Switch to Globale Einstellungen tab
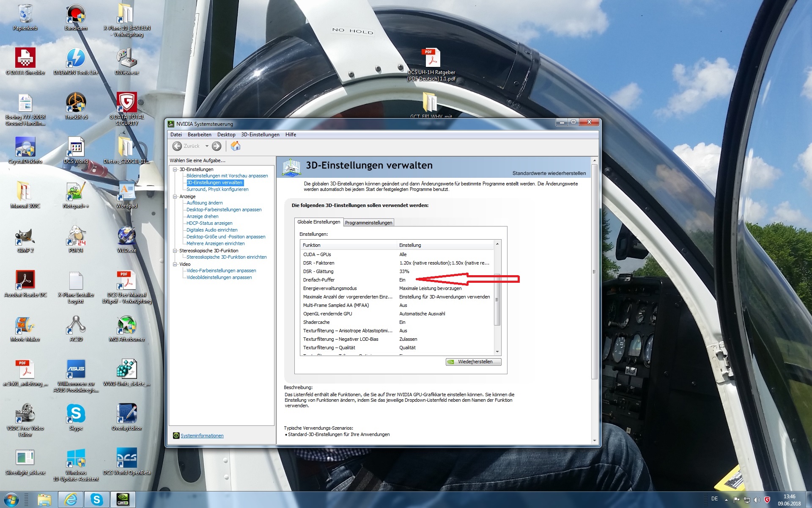The image size is (812, 508). (318, 222)
